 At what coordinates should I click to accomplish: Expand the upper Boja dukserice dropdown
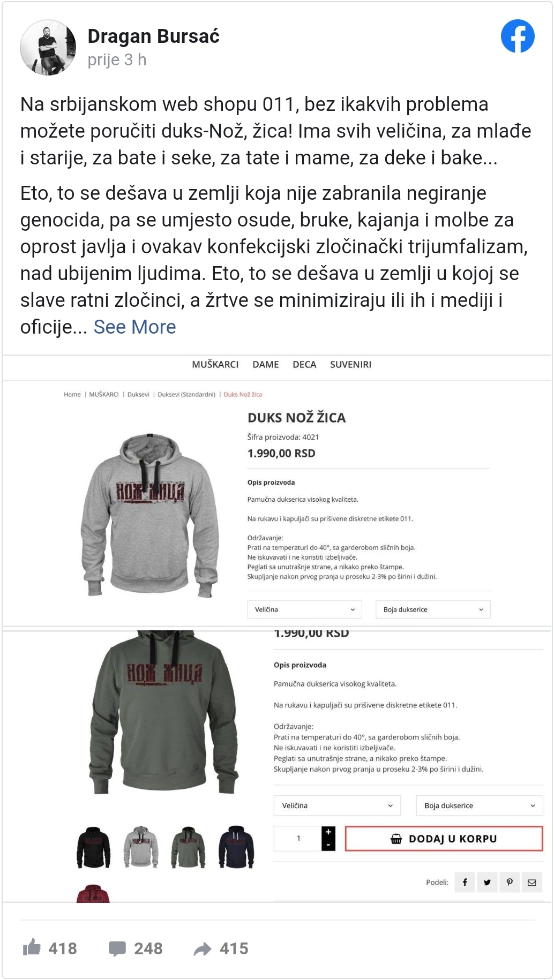click(x=433, y=609)
